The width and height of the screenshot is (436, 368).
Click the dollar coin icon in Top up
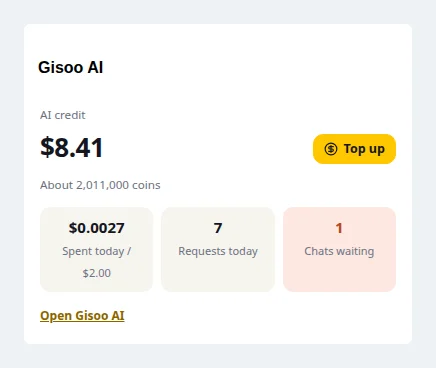coord(331,149)
